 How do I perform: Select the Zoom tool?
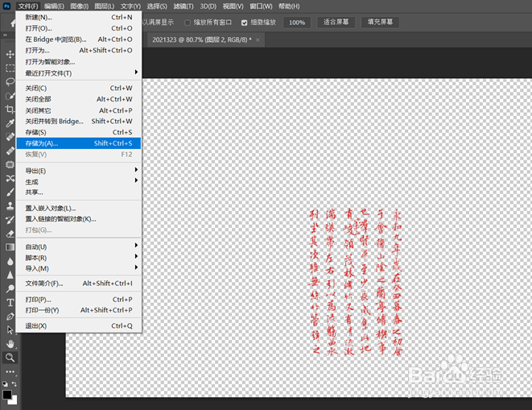click(x=10, y=358)
